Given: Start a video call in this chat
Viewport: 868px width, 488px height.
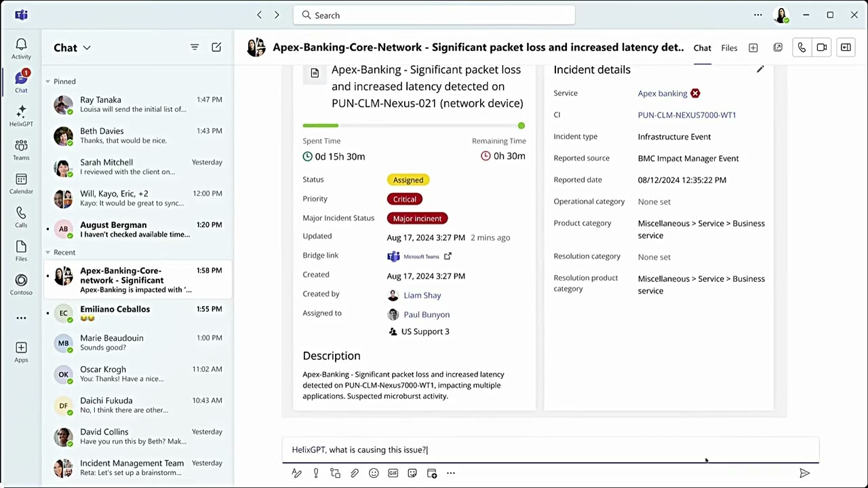Looking at the screenshot, I should (821, 47).
